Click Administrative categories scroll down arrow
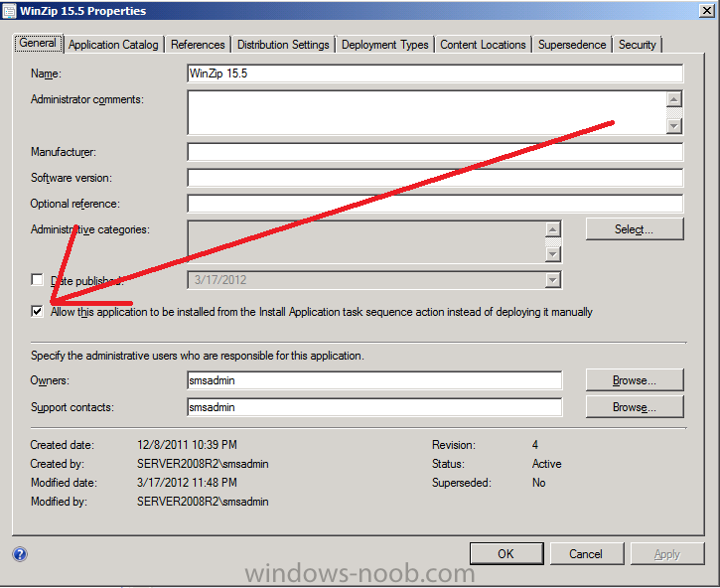The width and height of the screenshot is (720, 588). coord(553,254)
